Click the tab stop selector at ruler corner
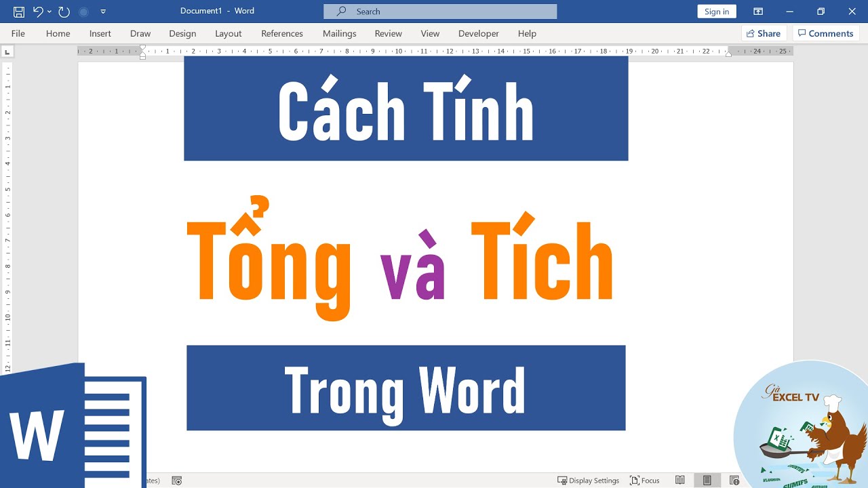Screen dimensions: 868x488 (7, 52)
